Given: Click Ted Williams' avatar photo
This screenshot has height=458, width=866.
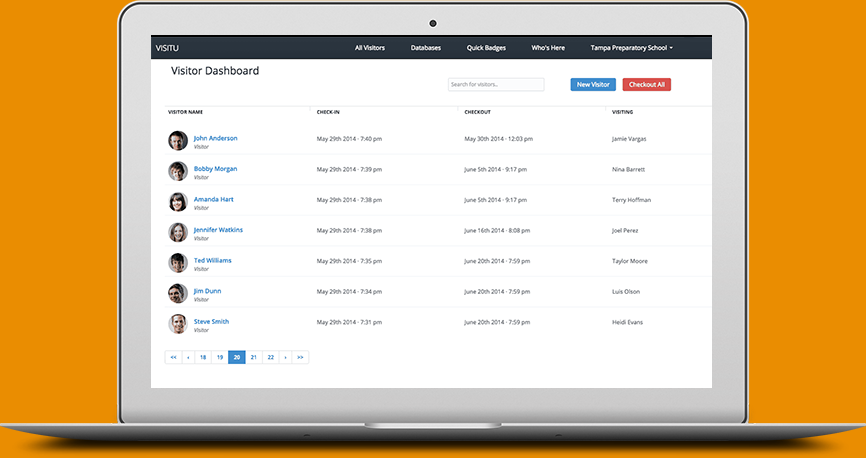Looking at the screenshot, I should (177, 263).
